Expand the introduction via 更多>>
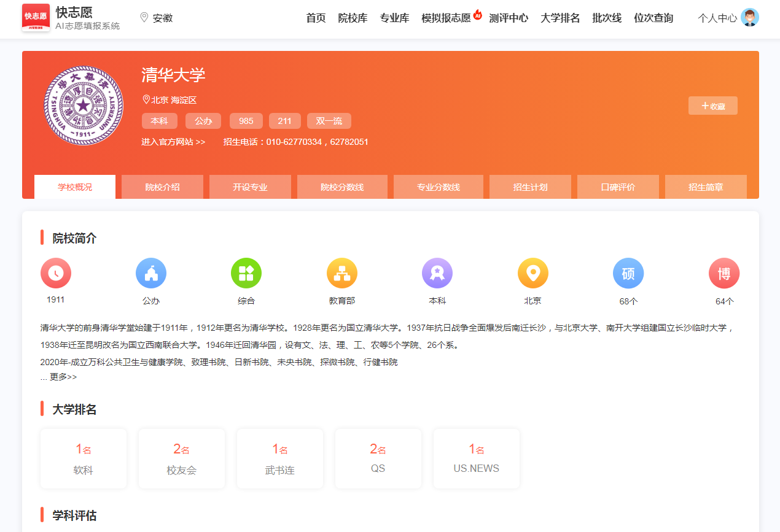Image resolution: width=780 pixels, height=532 pixels. click(63, 377)
